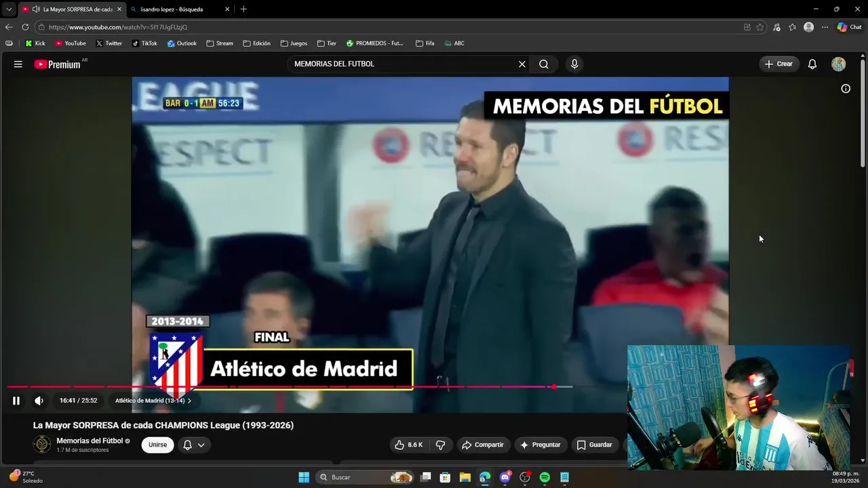This screenshot has width=868, height=488.
Task: Show video info card icon
Action: (846, 89)
